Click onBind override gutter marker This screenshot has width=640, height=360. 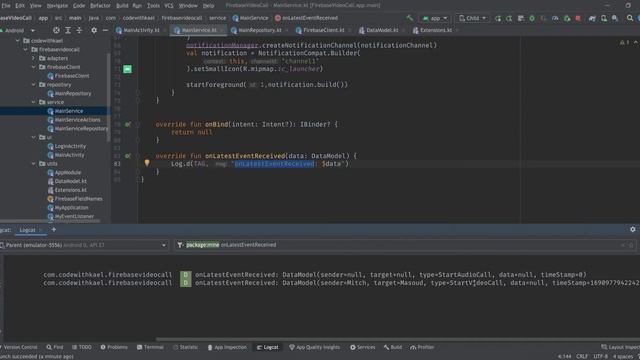[x=128, y=124]
